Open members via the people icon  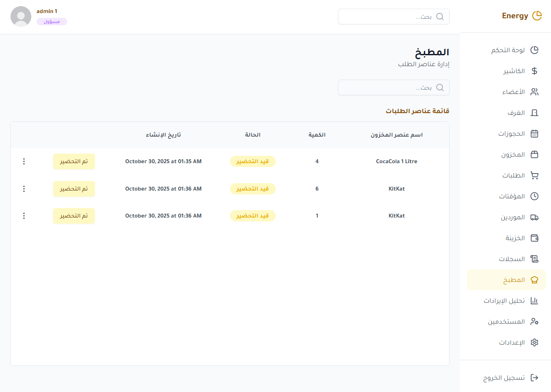click(x=534, y=92)
